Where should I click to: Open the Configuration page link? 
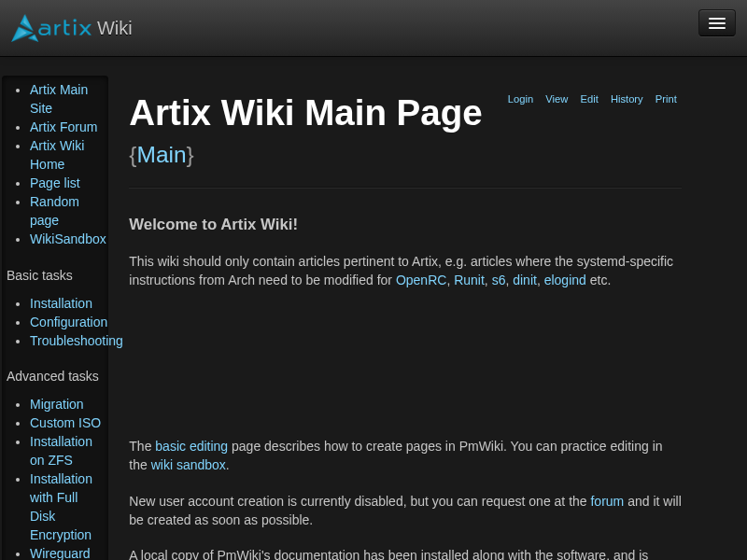68,322
